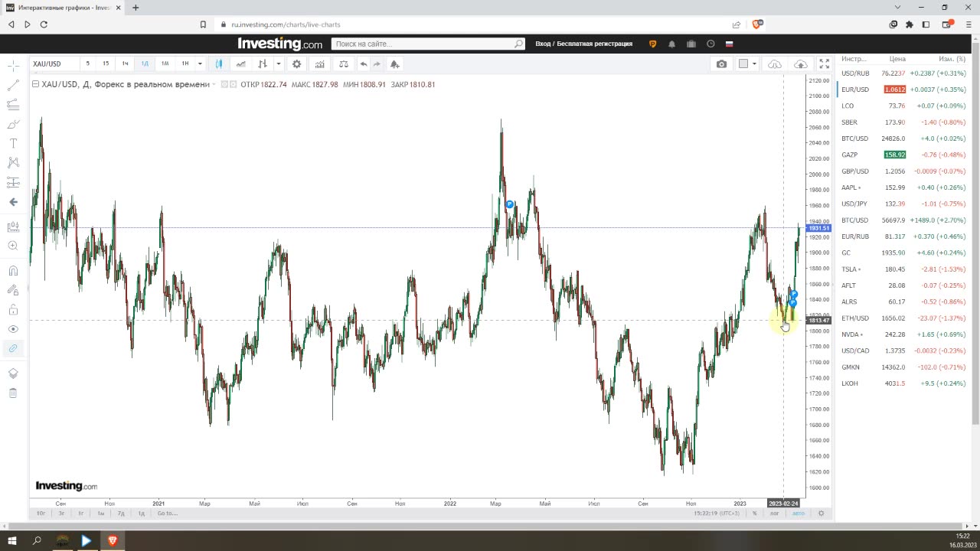Select BTC/USD 24826.0 row in watchlist

pos(903,139)
